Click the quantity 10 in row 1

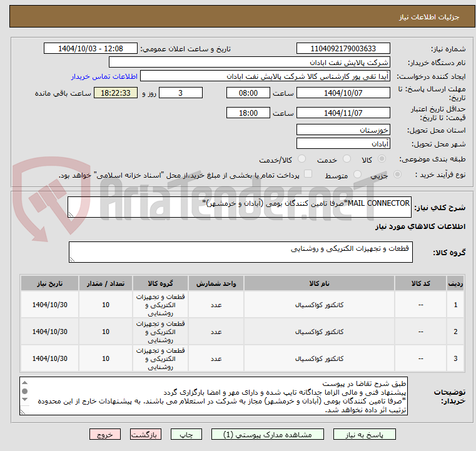pyautogui.click(x=105, y=305)
